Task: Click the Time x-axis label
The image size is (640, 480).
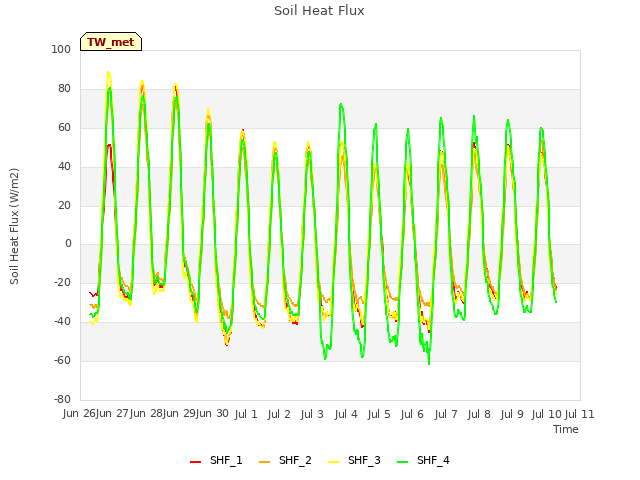Action: [566, 429]
